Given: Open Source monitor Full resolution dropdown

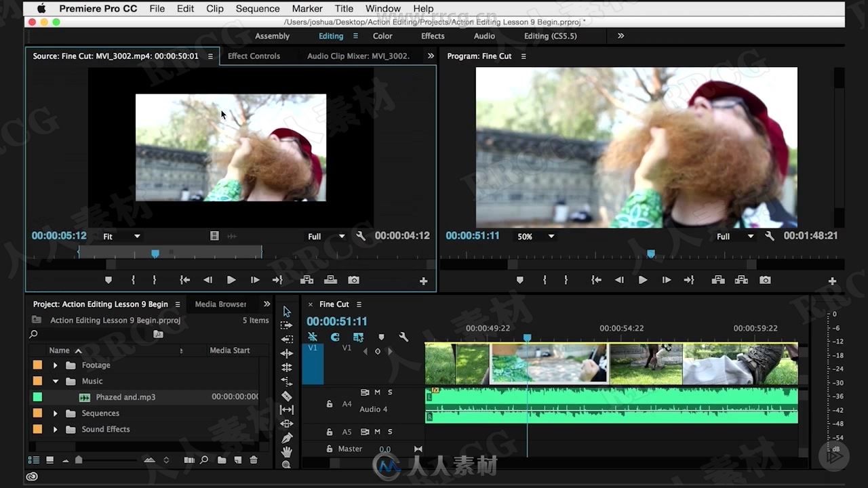Looking at the screenshot, I should [x=327, y=237].
